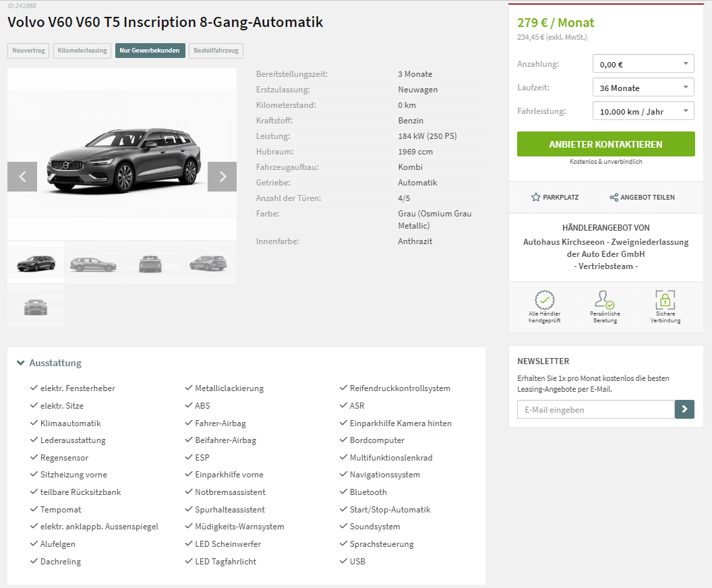This screenshot has height=588, width=712.
Task: Select the rear view car thumbnail
Action: coord(150,263)
